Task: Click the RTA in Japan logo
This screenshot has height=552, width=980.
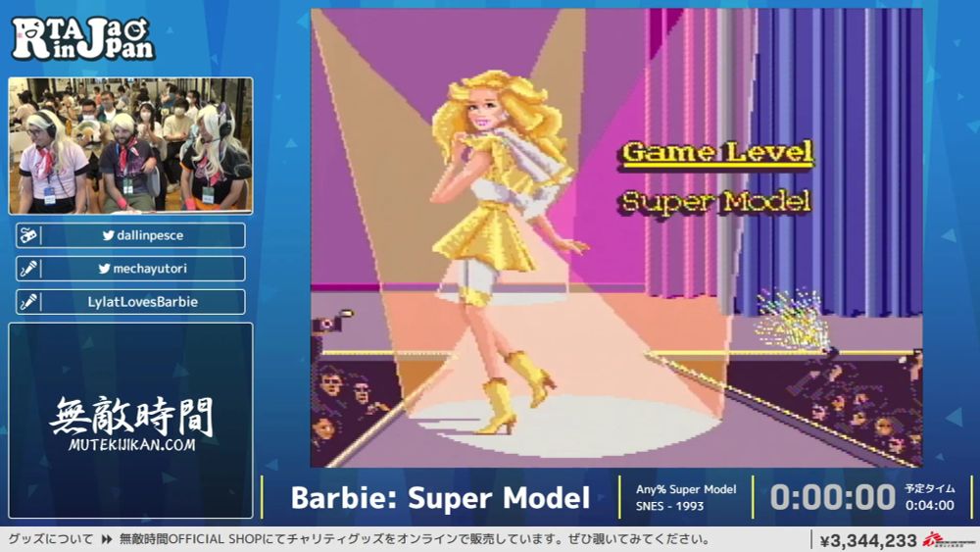Action: 82,38
